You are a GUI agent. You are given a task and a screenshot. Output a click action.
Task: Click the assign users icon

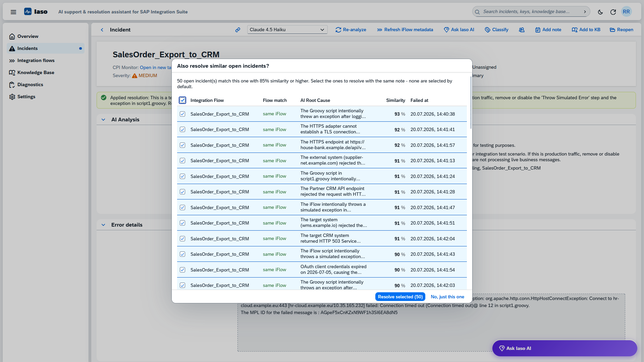click(x=522, y=30)
